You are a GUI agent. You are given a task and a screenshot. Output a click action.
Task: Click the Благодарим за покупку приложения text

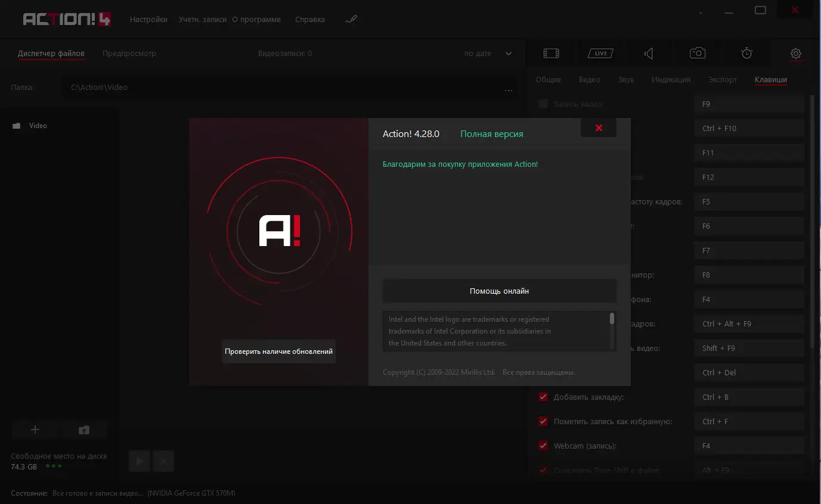(x=460, y=164)
